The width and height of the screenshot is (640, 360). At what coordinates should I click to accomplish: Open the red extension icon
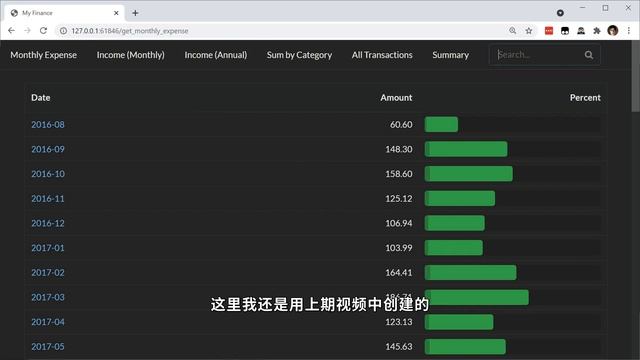click(x=549, y=31)
